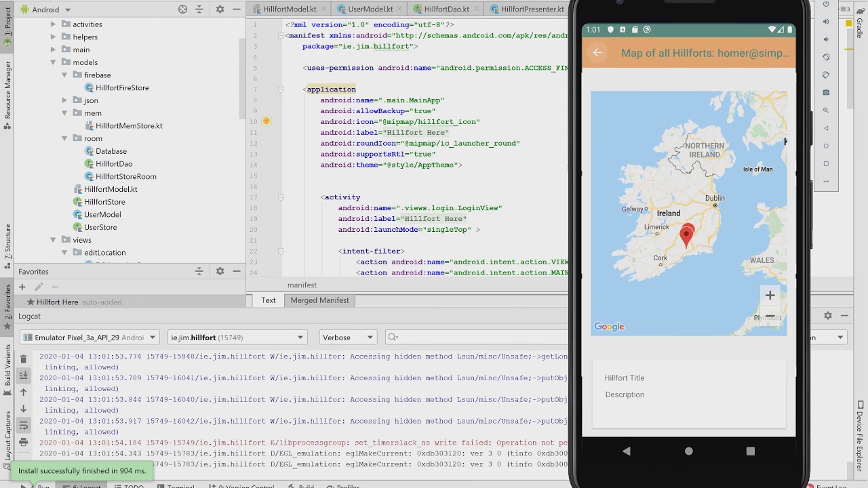Click the emulator rotate right button

826,75
